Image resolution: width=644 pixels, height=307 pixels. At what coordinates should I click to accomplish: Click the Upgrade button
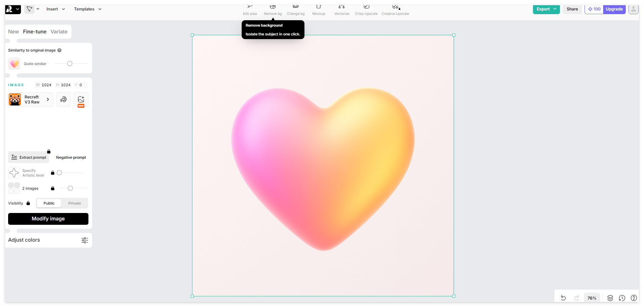(x=614, y=9)
